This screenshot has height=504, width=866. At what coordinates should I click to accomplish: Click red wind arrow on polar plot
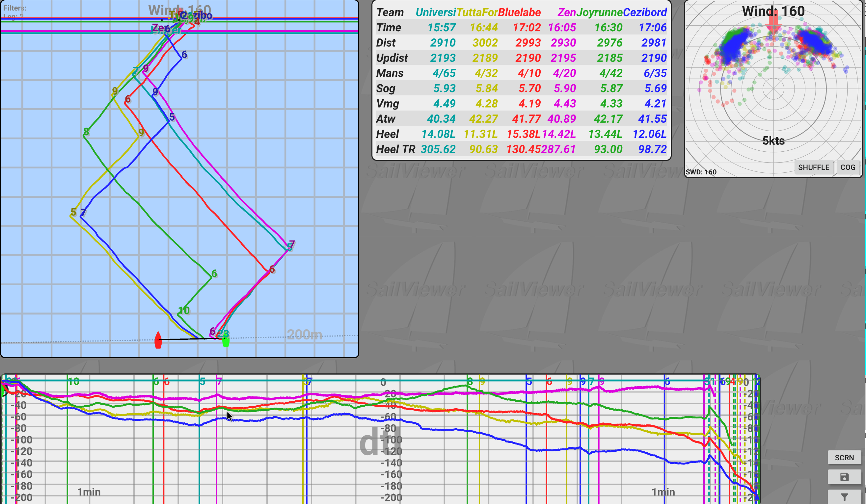click(x=773, y=23)
